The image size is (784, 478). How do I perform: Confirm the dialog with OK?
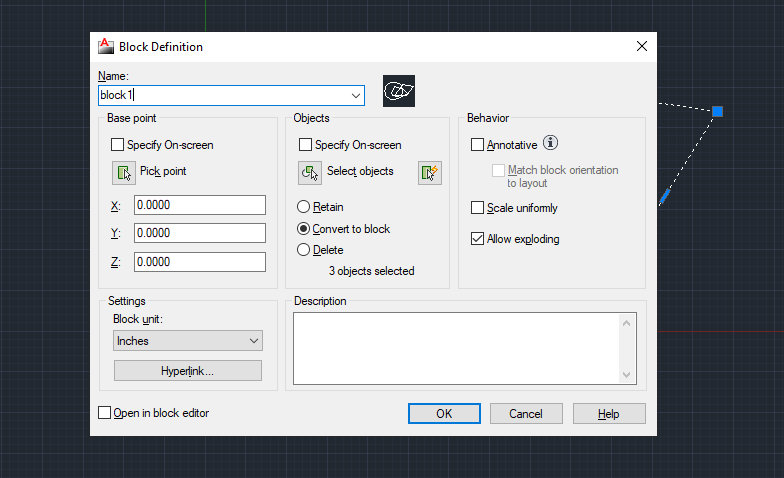click(444, 414)
